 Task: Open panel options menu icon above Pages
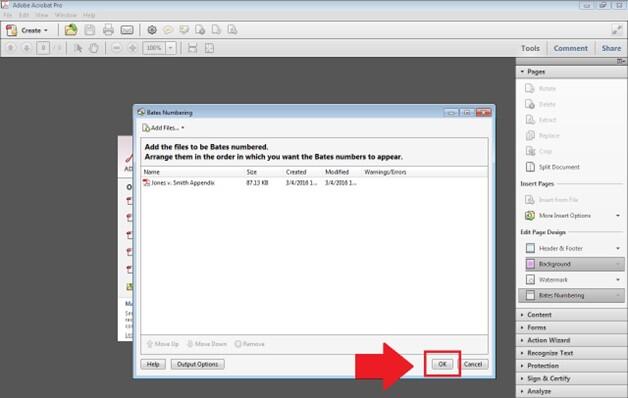click(621, 61)
